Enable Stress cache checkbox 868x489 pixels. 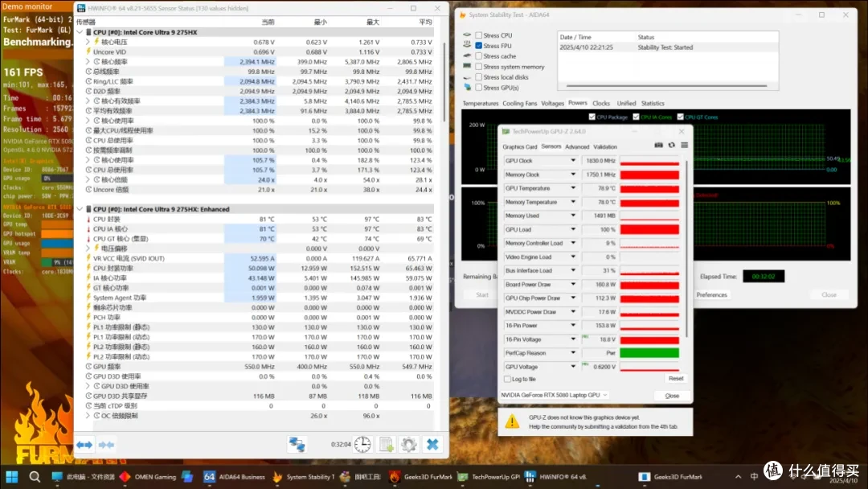479,56
